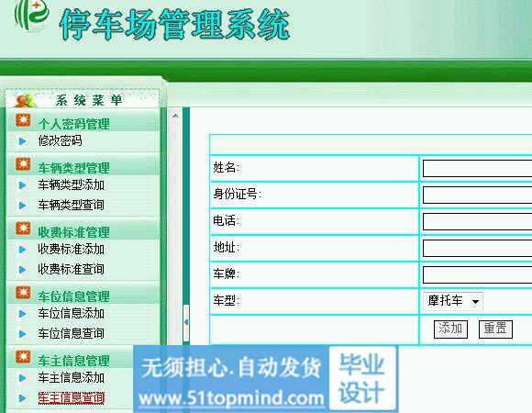Go to 车位信息添加 page
The image size is (532, 413).
(x=71, y=314)
